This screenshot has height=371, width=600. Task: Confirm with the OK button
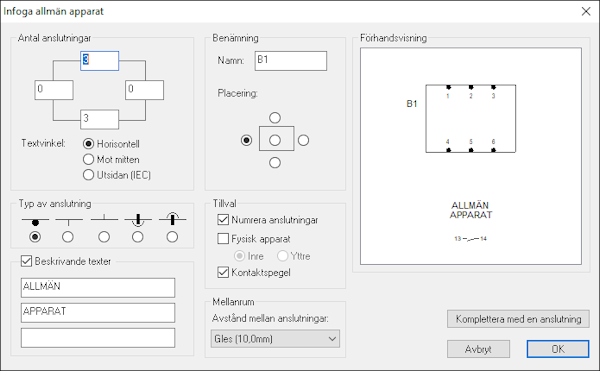[x=558, y=349]
